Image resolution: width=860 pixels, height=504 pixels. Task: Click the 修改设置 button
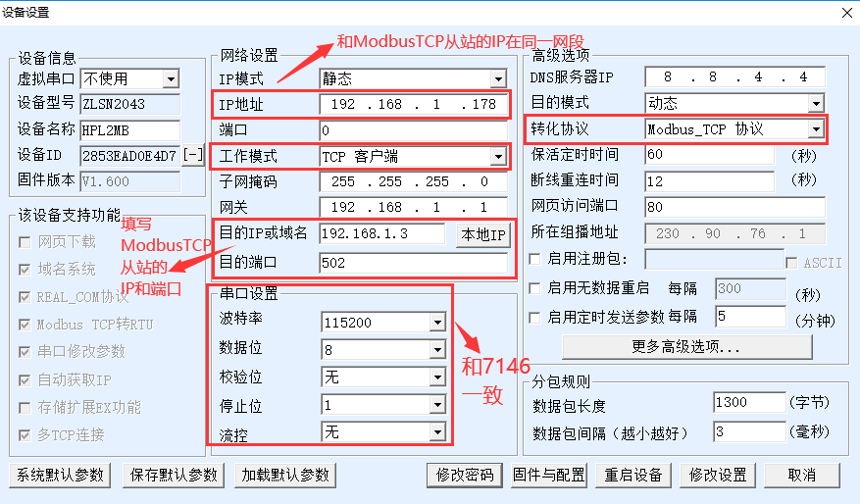point(718,475)
